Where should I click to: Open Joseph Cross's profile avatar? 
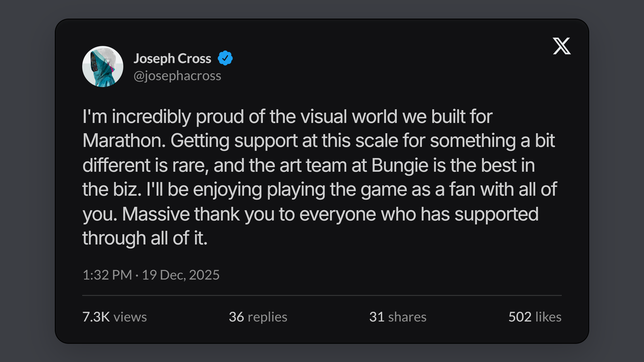coord(103,66)
